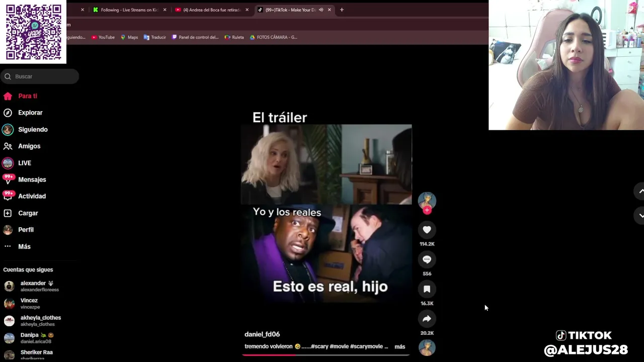Click the 20.2K shares count
Screen dimensions: 644x362
click(427, 333)
